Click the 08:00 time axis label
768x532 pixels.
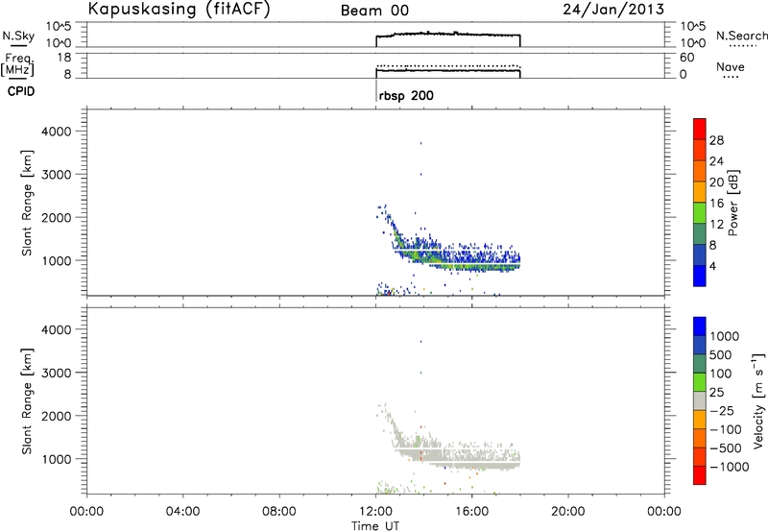(279, 512)
